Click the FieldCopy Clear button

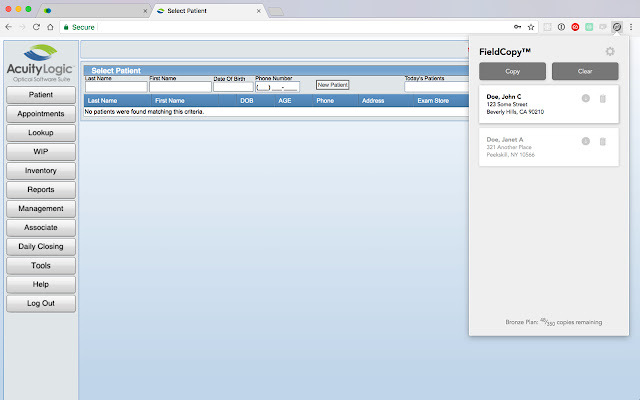[x=585, y=71]
